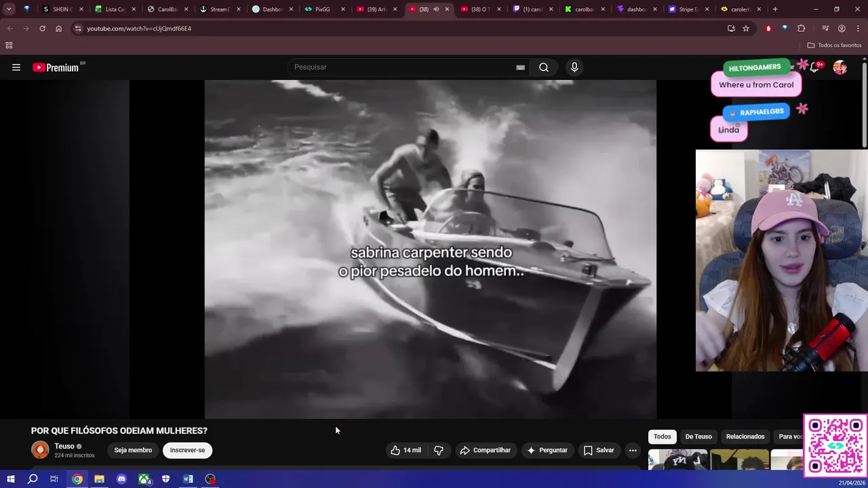Switch to the SHEIN tab
Image resolution: width=868 pixels, height=488 pixels.
click(x=57, y=9)
